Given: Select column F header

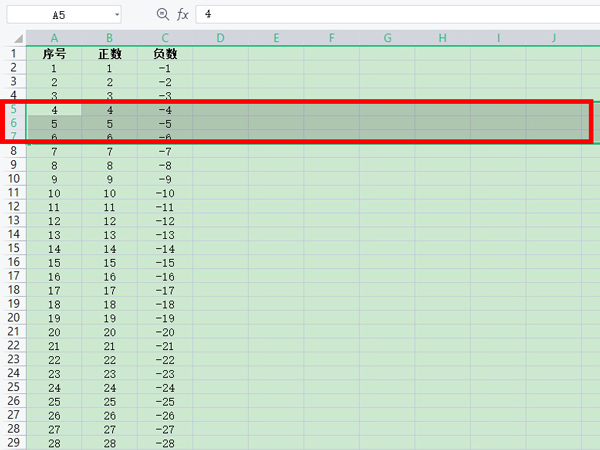Looking at the screenshot, I should (332, 38).
